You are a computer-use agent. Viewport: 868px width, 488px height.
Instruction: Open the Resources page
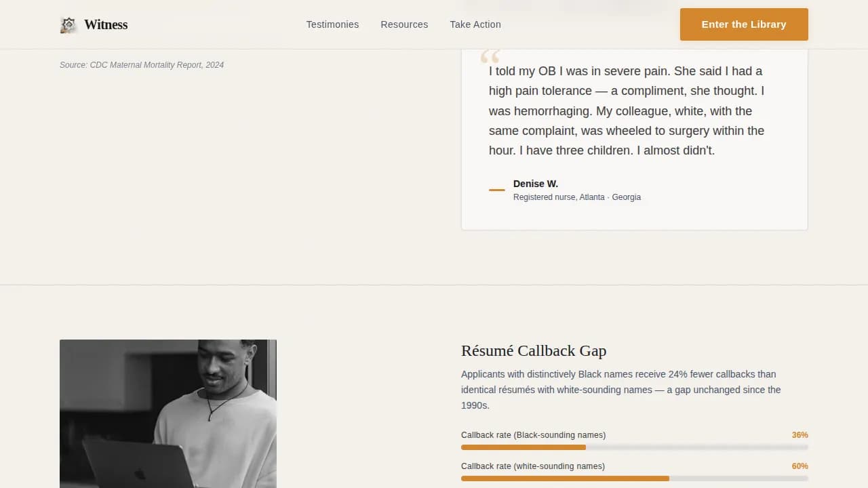(404, 24)
